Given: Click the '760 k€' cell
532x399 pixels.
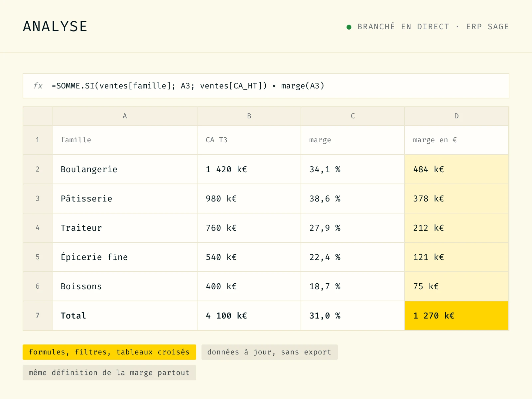Looking at the screenshot, I should [x=249, y=228].
